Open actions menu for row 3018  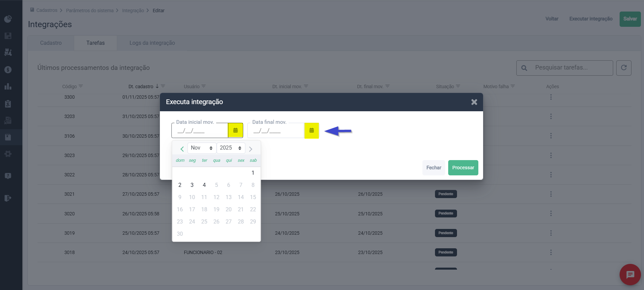coord(551,252)
